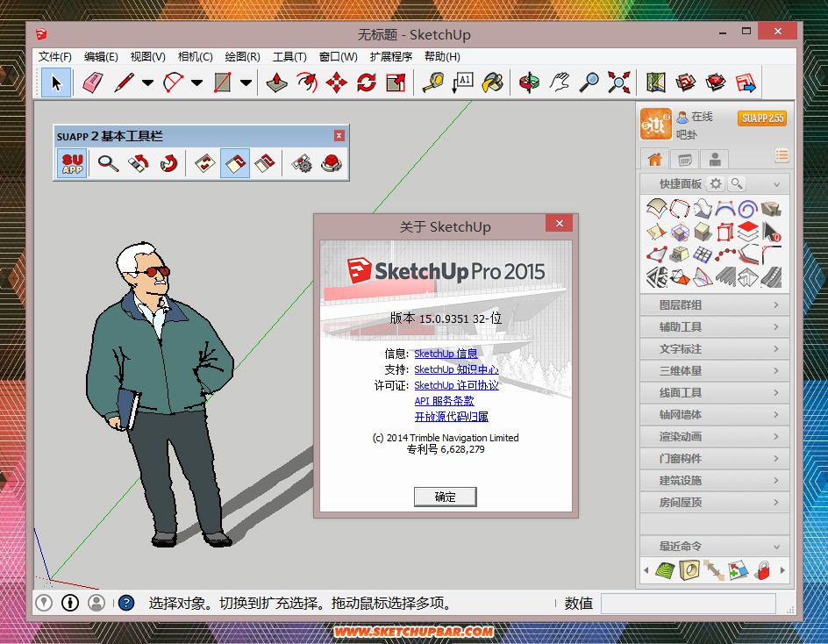Switch to the person profile tab in SUAPP panel
The height and width of the screenshot is (644, 828).
coord(715,159)
